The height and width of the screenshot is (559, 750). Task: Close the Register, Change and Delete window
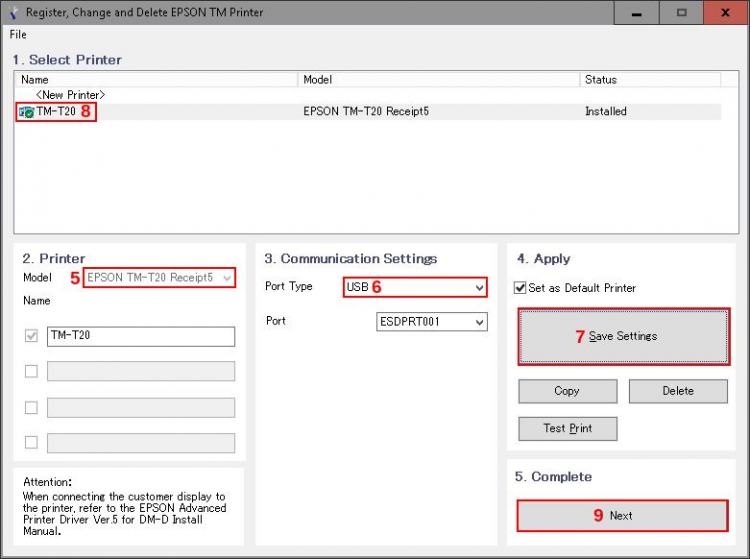point(725,13)
